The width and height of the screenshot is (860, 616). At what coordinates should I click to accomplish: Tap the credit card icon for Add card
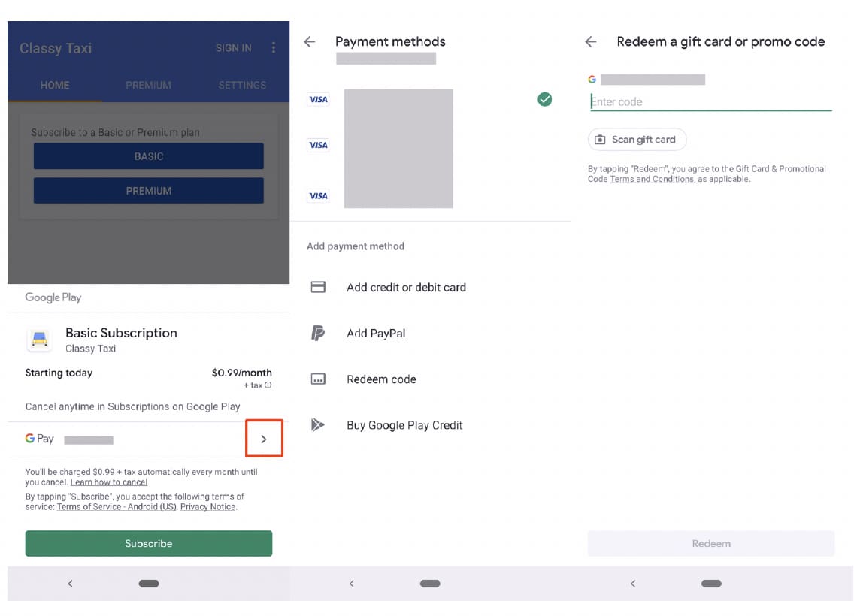(x=318, y=287)
